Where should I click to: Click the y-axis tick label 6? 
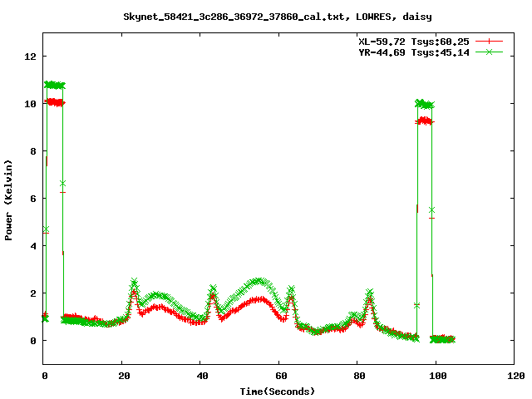33,199
